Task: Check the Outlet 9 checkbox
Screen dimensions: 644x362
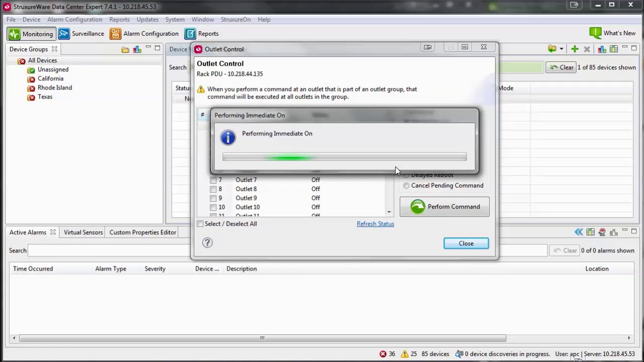Action: 213,198
